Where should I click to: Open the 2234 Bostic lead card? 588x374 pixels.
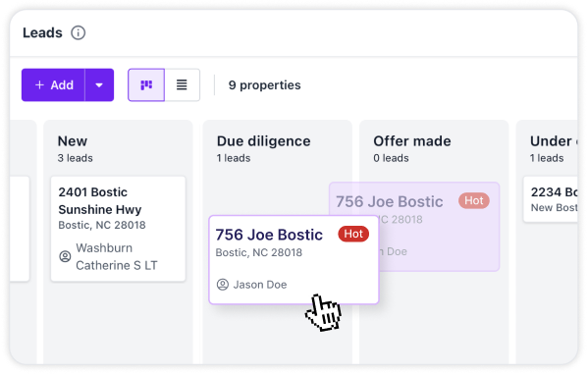[550, 199]
